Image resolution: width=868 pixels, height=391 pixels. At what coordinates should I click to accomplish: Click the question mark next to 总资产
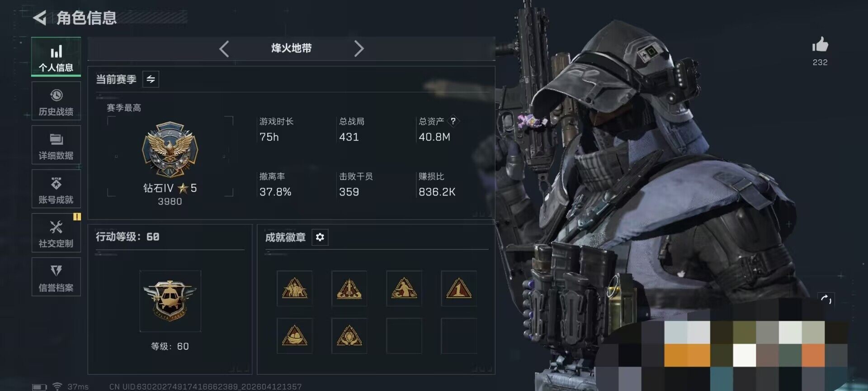coord(453,121)
